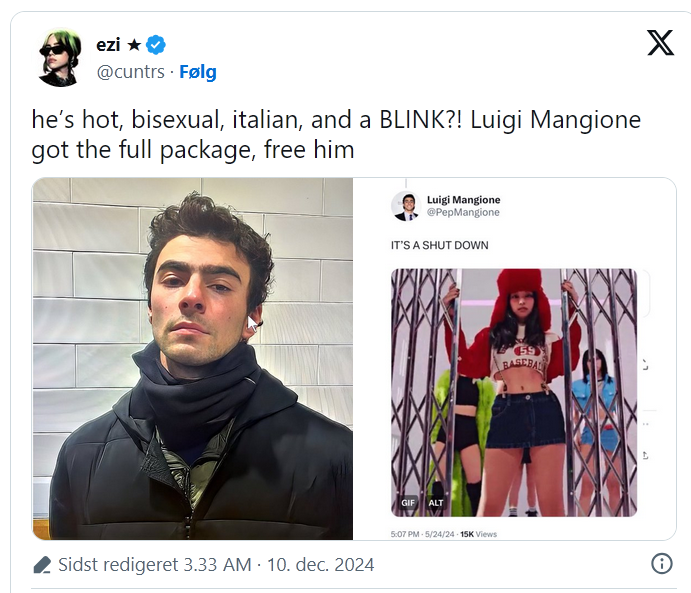Open the GIF of dancer in red hat
Screen dimensions: 691x593
[514, 392]
